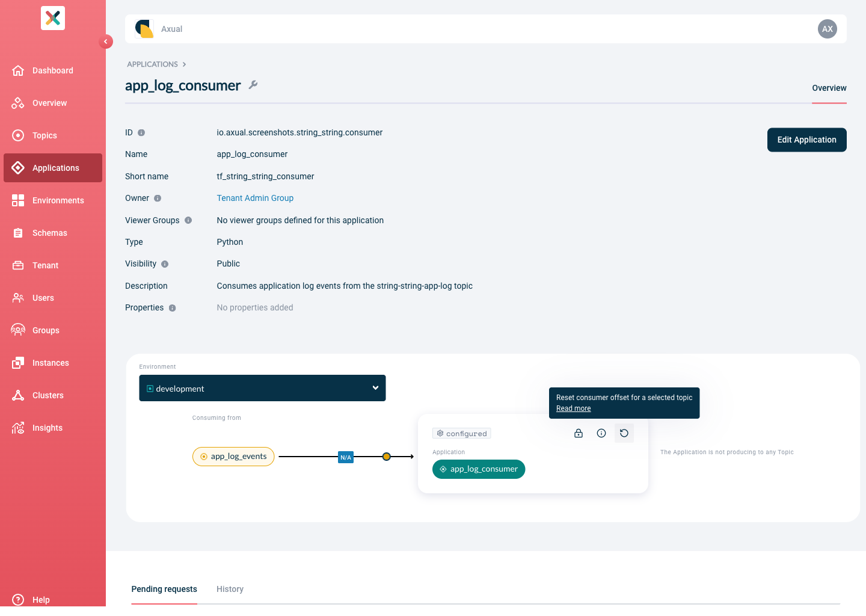Show the info tooltip next to ID
866x616 pixels.
tap(141, 132)
